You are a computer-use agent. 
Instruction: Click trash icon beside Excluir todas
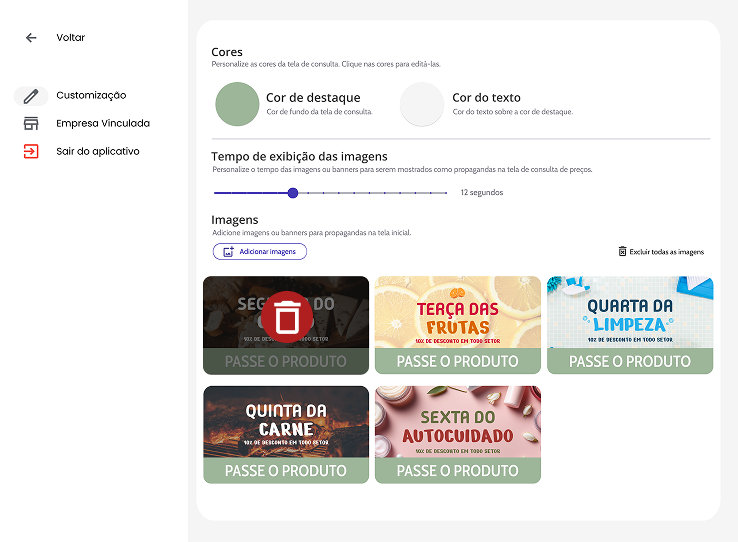622,252
